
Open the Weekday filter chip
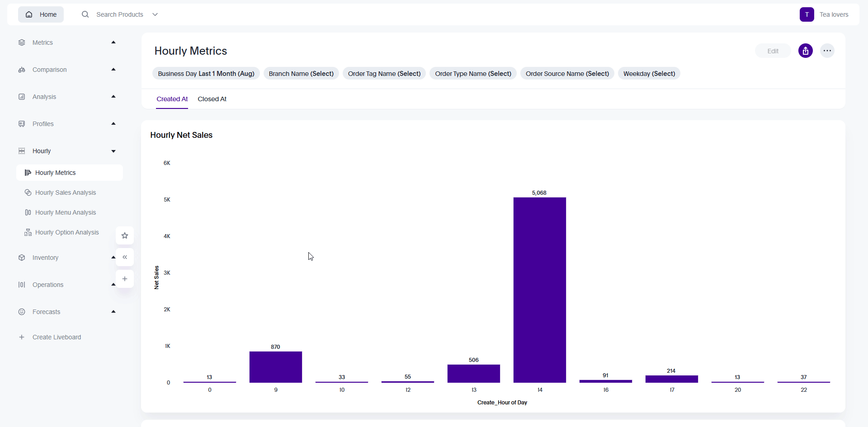point(649,74)
